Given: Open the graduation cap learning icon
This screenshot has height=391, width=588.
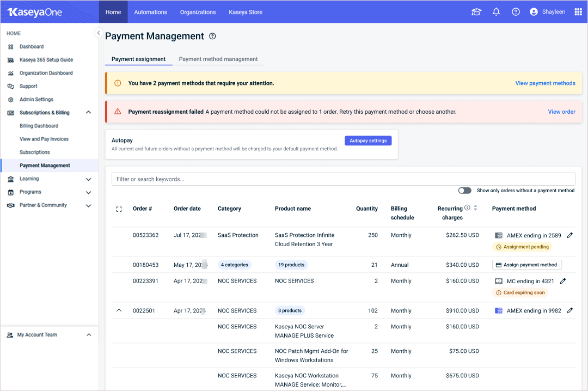Looking at the screenshot, I should click(x=476, y=12).
